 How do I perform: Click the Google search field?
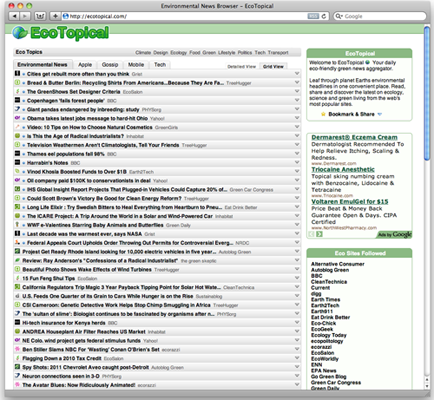tap(380, 16)
